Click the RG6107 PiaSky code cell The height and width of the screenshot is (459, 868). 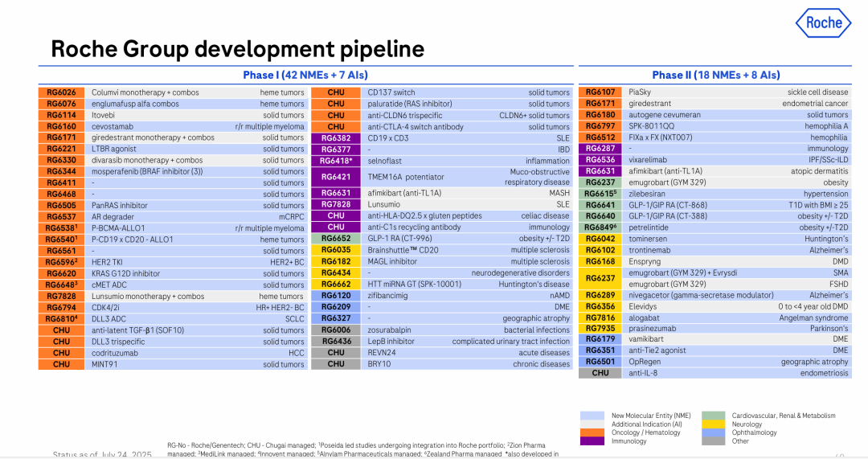600,92
